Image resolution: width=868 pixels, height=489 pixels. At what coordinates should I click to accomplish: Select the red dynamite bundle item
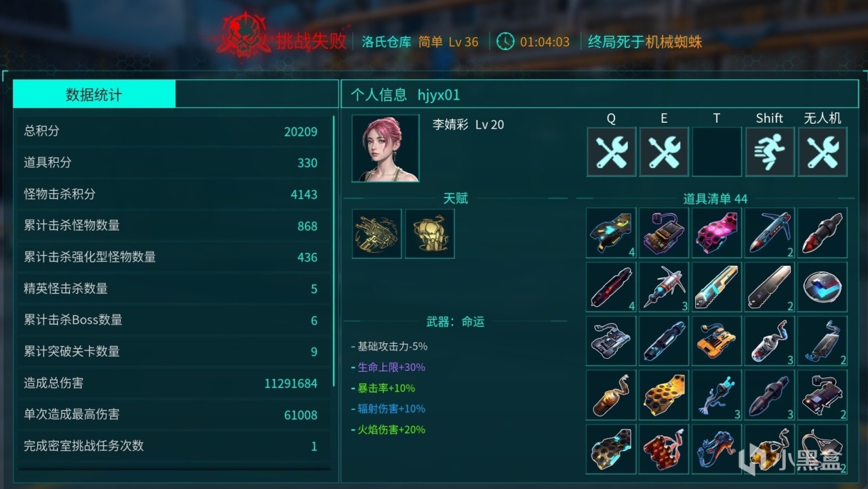tap(665, 449)
